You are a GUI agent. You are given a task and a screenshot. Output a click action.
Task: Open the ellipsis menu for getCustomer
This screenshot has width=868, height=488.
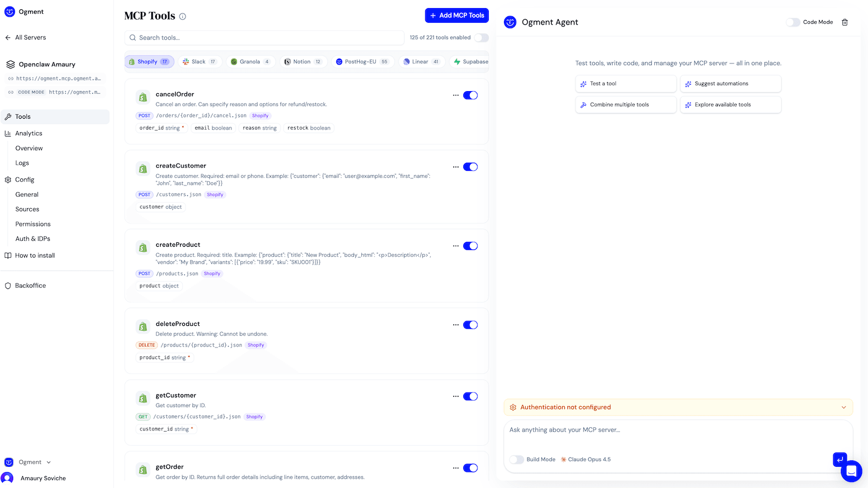pyautogui.click(x=456, y=396)
